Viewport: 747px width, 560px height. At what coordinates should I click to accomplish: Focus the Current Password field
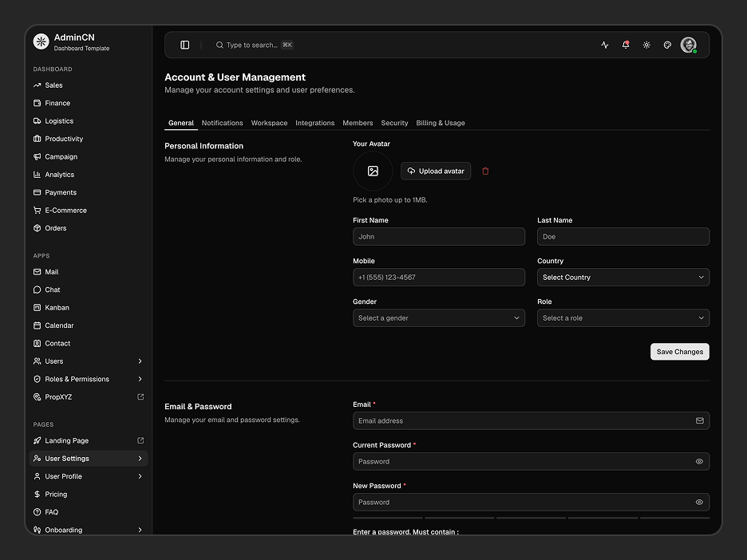point(532,461)
